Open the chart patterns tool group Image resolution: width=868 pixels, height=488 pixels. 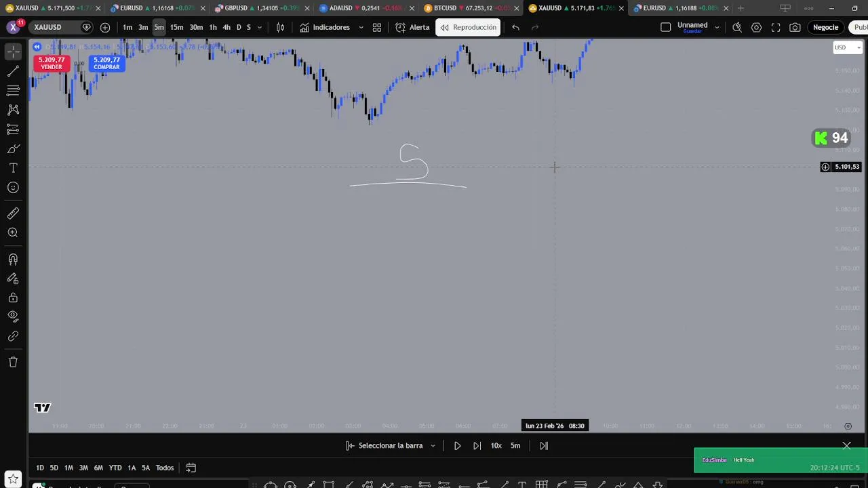pyautogui.click(x=13, y=110)
